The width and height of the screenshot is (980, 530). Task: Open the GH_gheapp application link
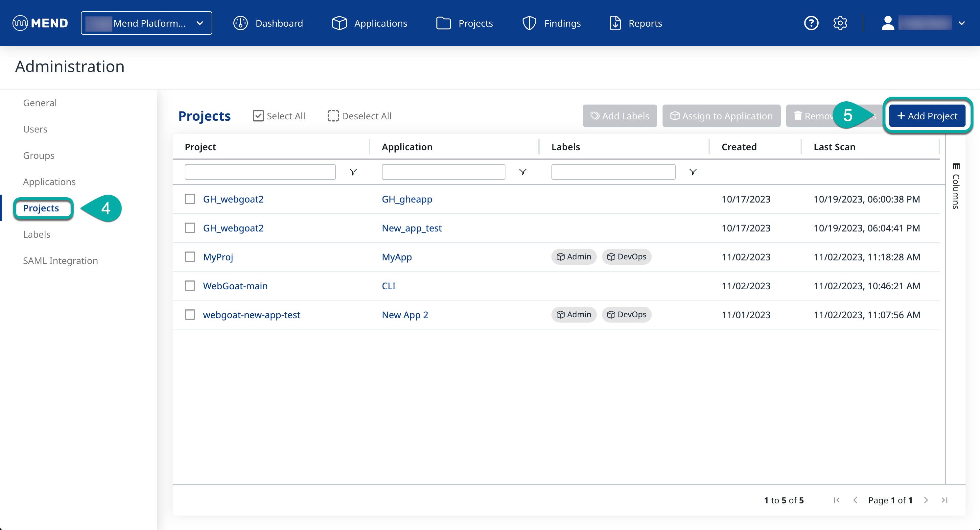click(x=407, y=199)
